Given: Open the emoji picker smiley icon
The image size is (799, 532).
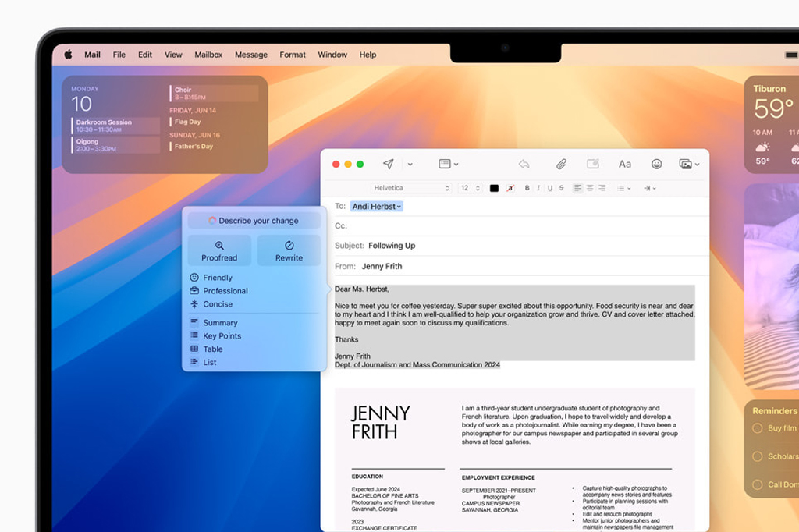Looking at the screenshot, I should (656, 164).
